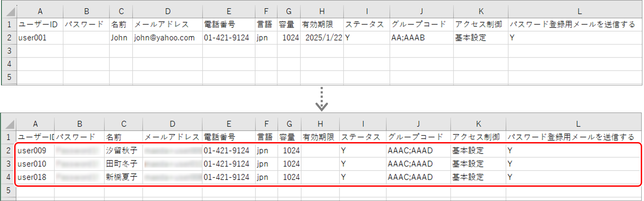Select column header G labeled 容量
The height and width of the screenshot is (201, 644).
coord(289,11)
